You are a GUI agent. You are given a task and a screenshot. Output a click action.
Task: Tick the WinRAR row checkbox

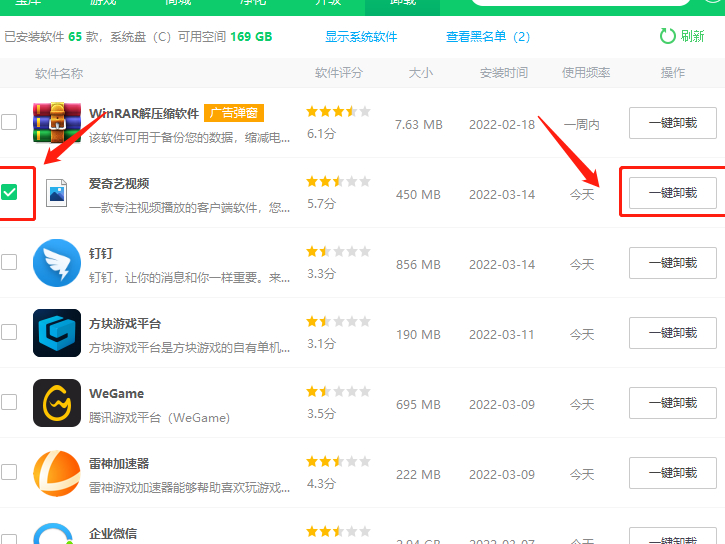click(9, 122)
